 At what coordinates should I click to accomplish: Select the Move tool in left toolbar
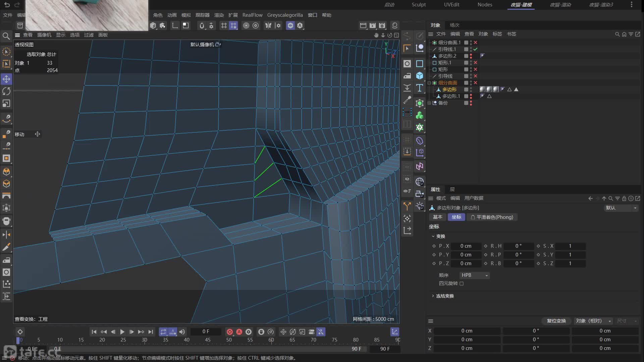point(6,79)
